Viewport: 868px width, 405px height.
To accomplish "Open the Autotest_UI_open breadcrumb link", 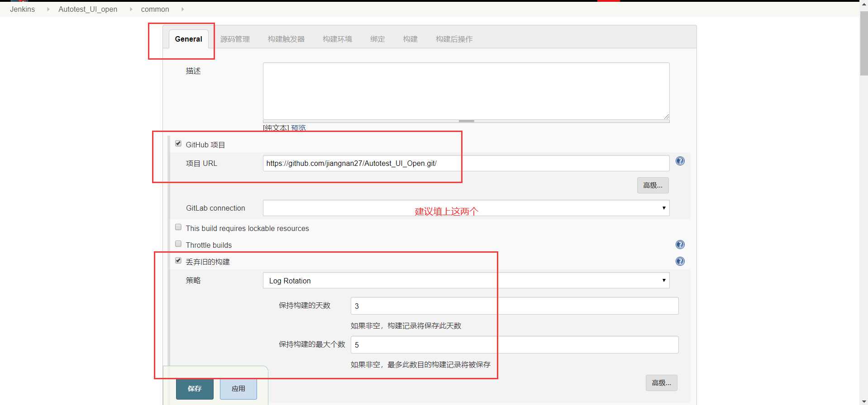I will 88,9.
